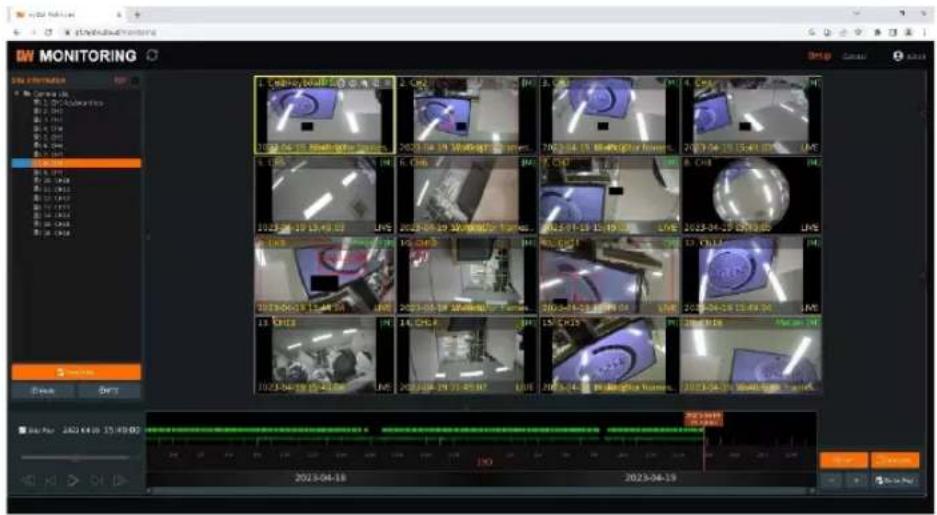Open camera 4 video tile
The height and width of the screenshot is (515, 937).
pyautogui.click(x=752, y=115)
